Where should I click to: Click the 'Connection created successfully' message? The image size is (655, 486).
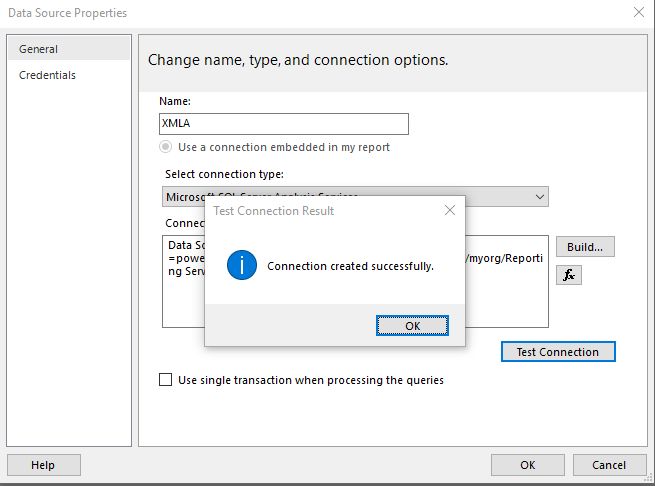(x=350, y=266)
